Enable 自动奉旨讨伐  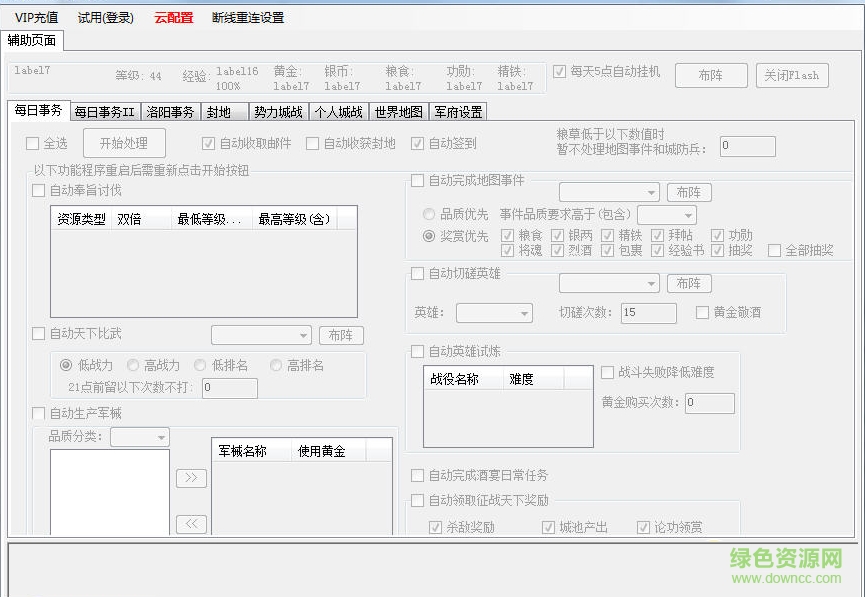[x=38, y=191]
